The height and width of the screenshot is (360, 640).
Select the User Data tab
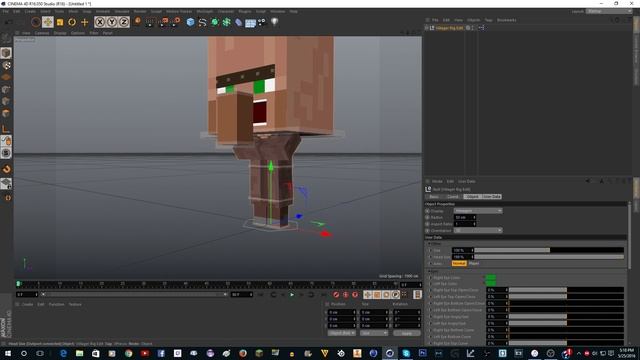pyautogui.click(x=491, y=197)
